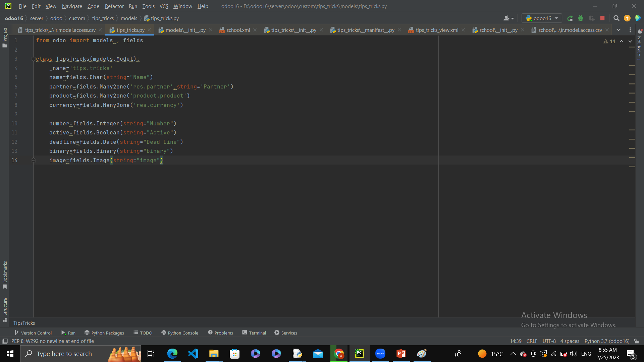Collapse the TipsTricks class fold
The image size is (644, 362).
(33, 59)
